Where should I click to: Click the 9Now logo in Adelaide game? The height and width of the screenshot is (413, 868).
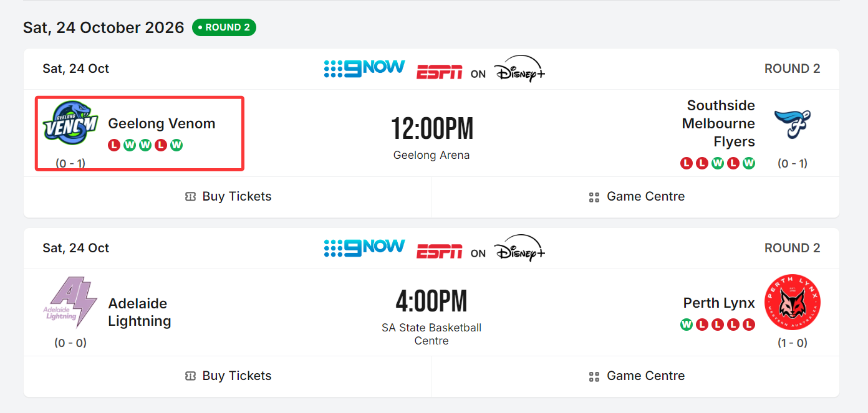tap(364, 248)
